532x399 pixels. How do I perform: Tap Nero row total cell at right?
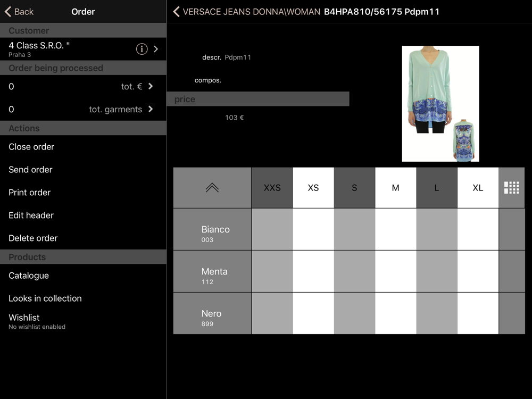click(512, 313)
